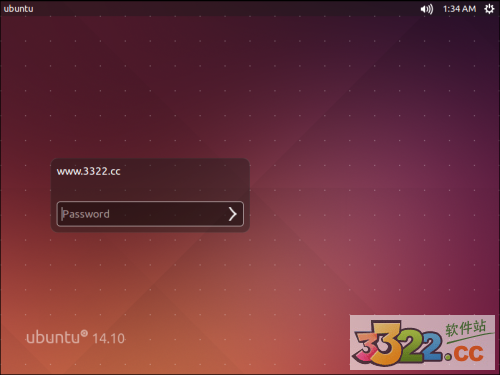
Task: Click the 1:34 AM clock indicator
Action: coord(459,9)
